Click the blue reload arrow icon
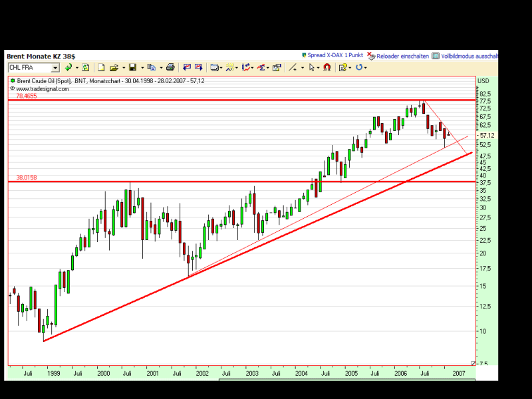532x399 pixels. point(359,68)
